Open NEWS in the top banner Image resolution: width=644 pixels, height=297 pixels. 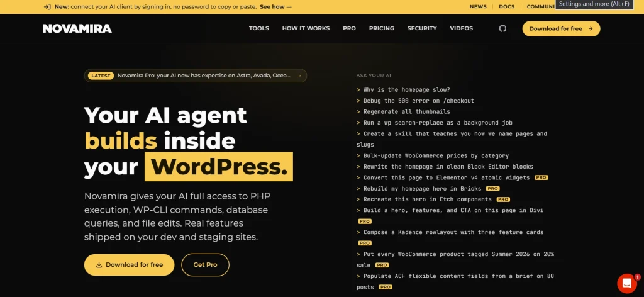click(x=478, y=6)
